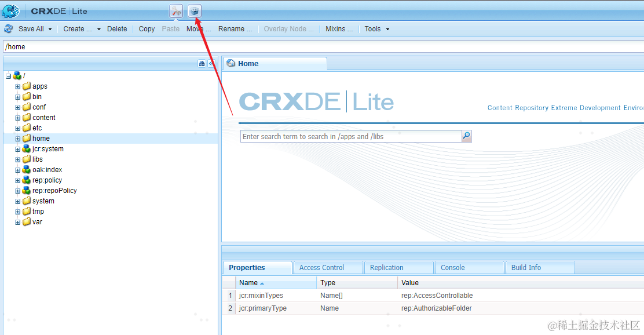This screenshot has height=335, width=644.
Task: Click the Copy toolbar button
Action: [147, 29]
